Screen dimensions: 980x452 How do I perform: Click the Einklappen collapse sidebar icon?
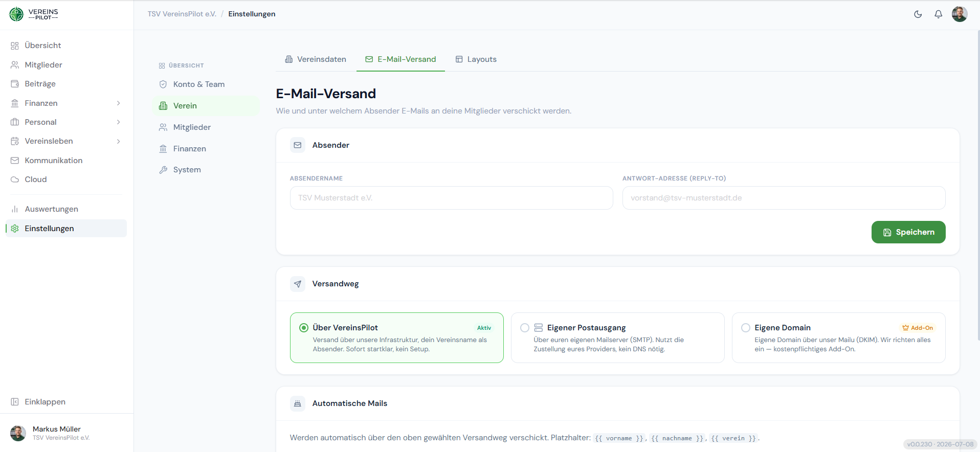pyautogui.click(x=15, y=402)
